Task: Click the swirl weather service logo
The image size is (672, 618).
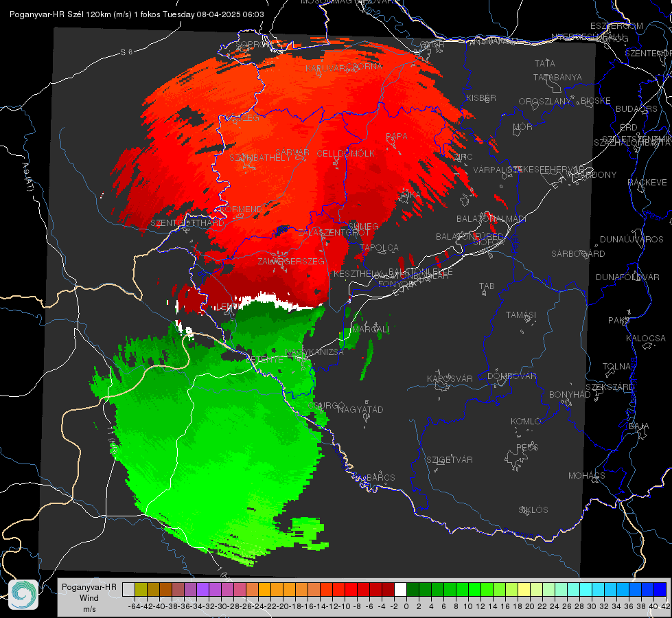Action: click(x=23, y=595)
